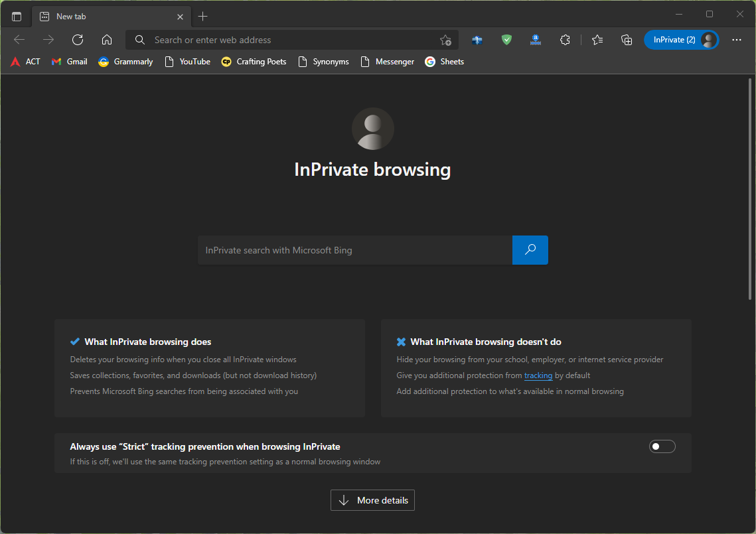Enable Strict tracking prevention for InPrivate
This screenshot has width=756, height=534.
point(662,446)
